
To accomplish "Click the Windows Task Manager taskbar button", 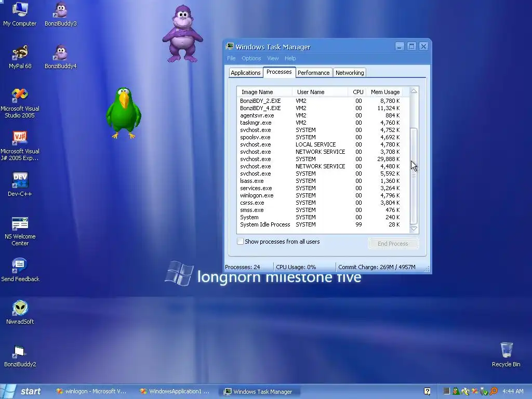I will coord(260,392).
